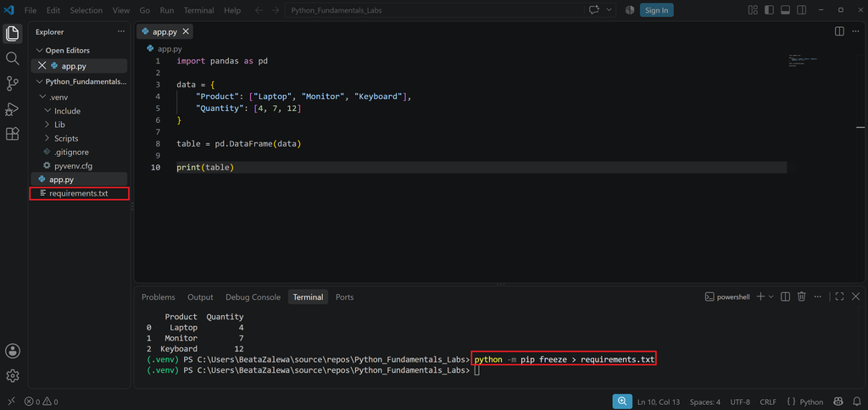868x410 pixels.
Task: Click the errors and warnings count
Action: (x=42, y=402)
